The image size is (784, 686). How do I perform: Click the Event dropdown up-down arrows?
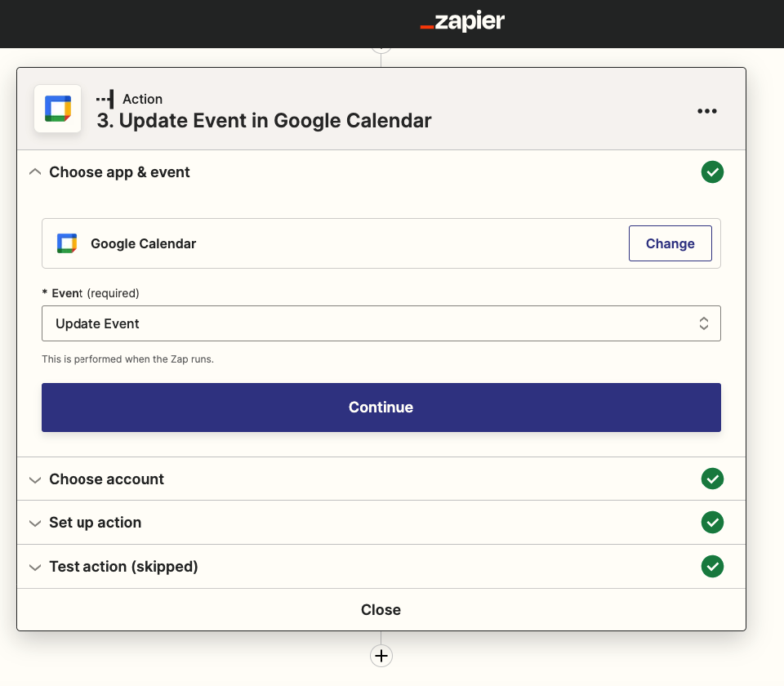pyautogui.click(x=703, y=323)
